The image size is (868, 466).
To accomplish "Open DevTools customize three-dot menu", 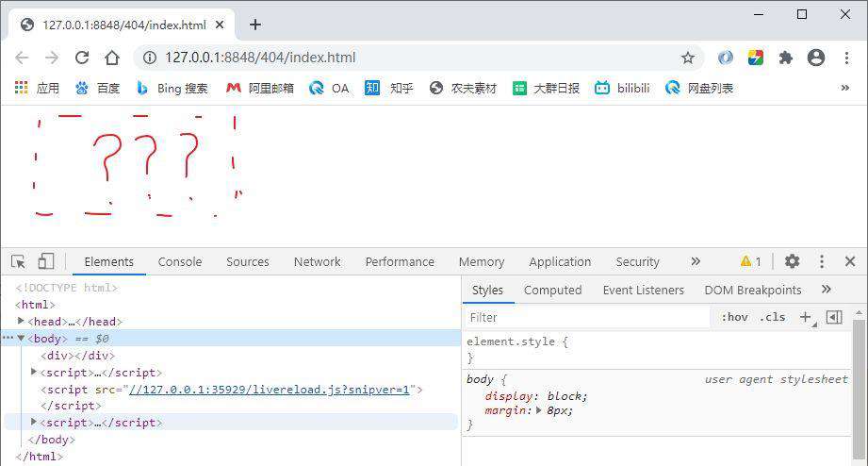I will click(822, 261).
